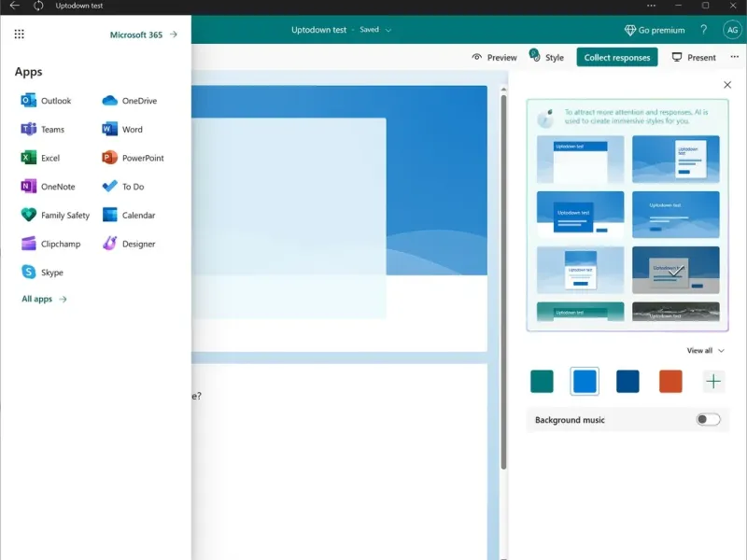Launch Family Safety app
Screen dimensions: 747x560
(55, 215)
